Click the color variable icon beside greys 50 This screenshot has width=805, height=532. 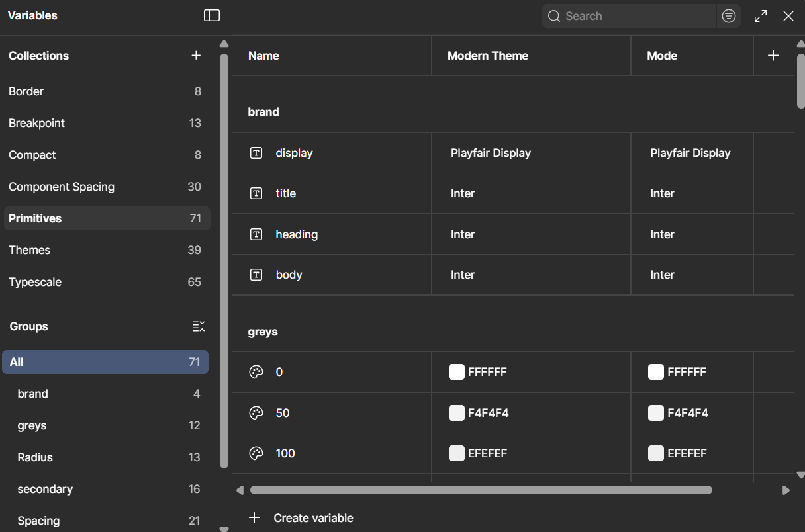pyautogui.click(x=256, y=412)
